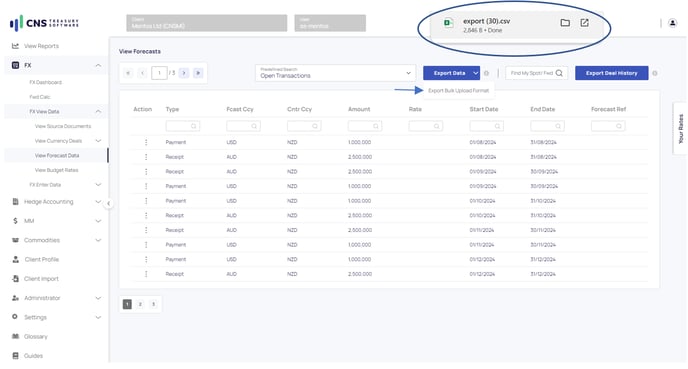Open export (30).csv in new window icon
688x369 pixels.
tap(584, 23)
